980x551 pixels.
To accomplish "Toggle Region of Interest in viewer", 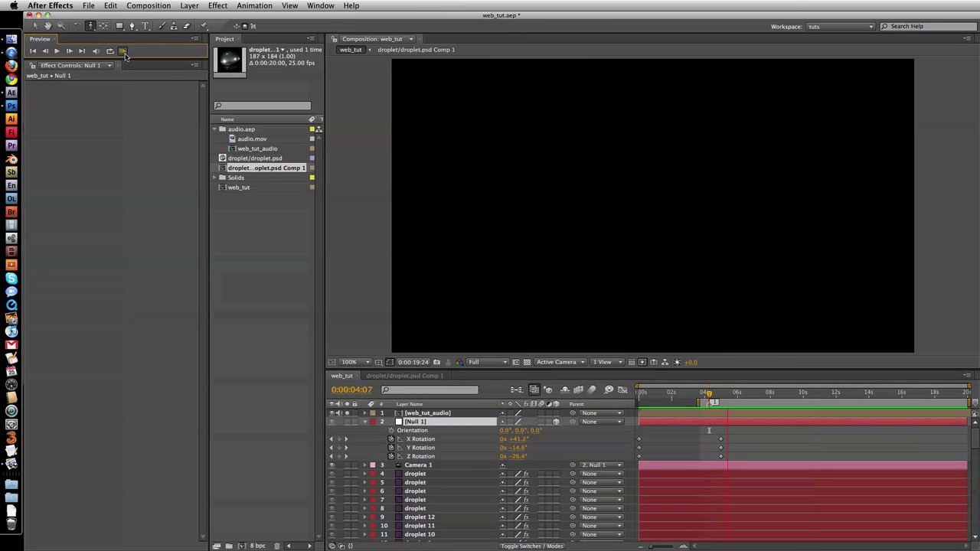I will tap(516, 362).
